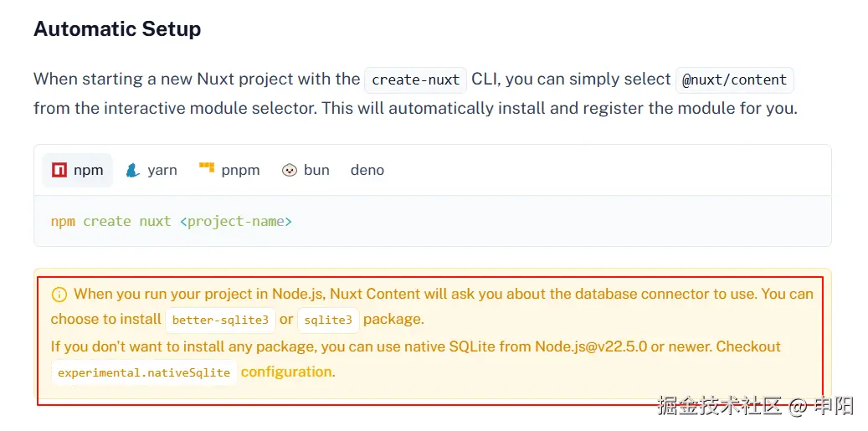Screen dimensions: 868x431
Task: Select the yarn tab label
Action: 162,171
